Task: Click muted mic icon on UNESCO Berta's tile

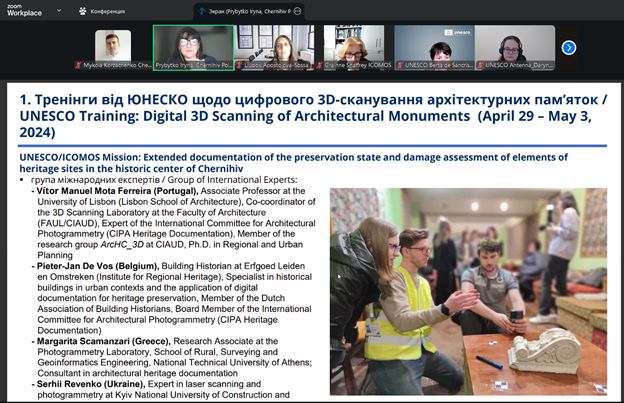Action: coord(400,65)
